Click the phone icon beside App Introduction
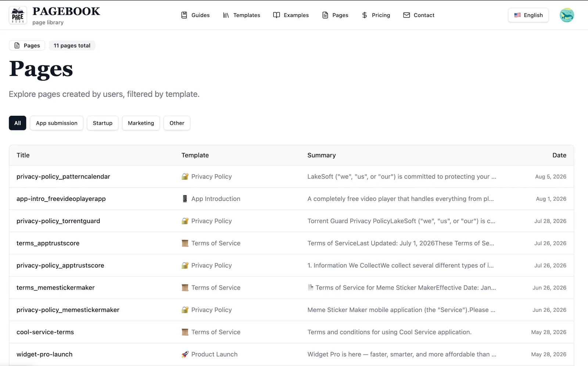The width and height of the screenshot is (588, 366). [185, 199]
